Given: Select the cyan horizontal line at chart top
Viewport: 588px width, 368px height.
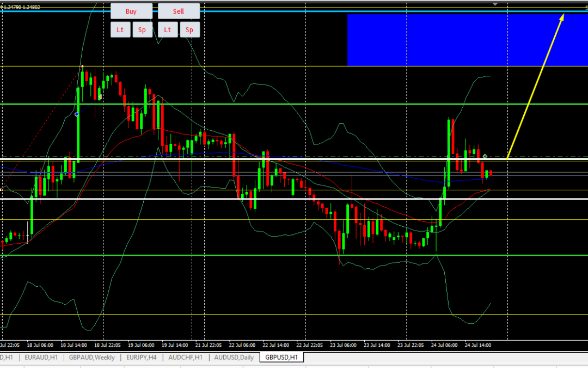Looking at the screenshot, I should point(272,11).
